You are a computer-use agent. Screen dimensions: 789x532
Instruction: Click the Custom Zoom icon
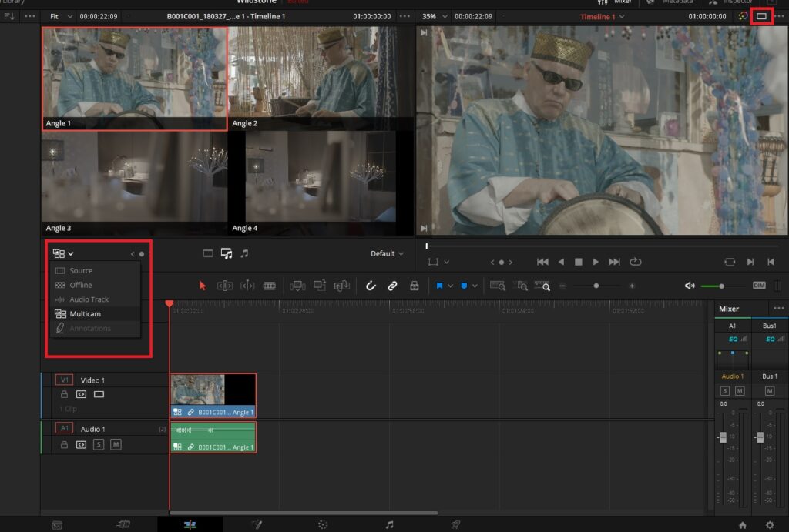tap(542, 286)
